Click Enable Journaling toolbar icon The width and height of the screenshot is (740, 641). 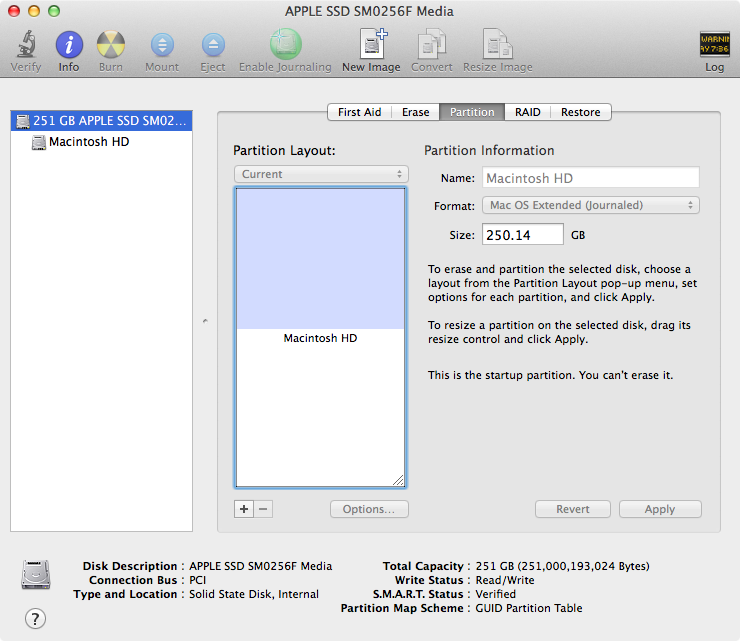tap(286, 44)
